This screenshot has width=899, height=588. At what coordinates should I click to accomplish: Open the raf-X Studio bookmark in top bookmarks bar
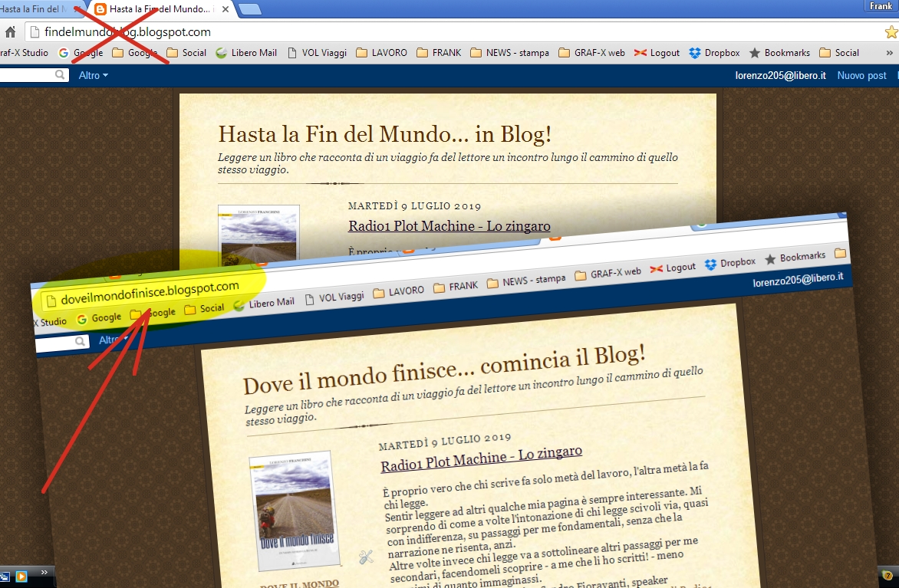24,53
